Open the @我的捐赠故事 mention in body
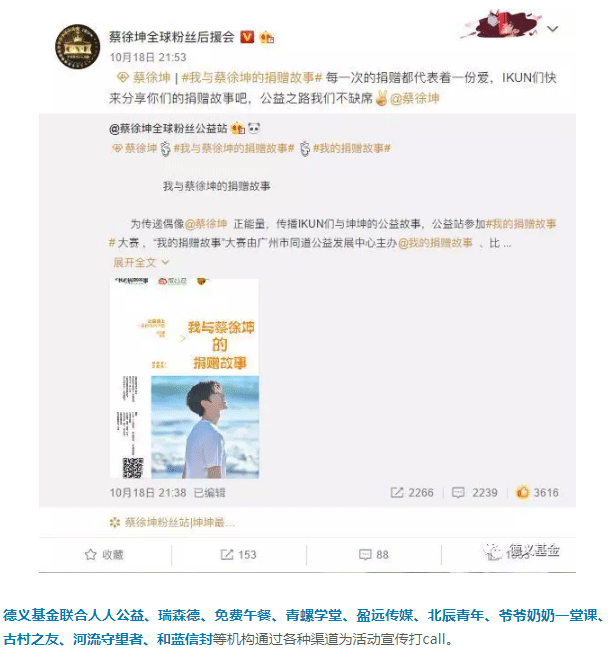This screenshot has height=661, width=615. (435, 243)
